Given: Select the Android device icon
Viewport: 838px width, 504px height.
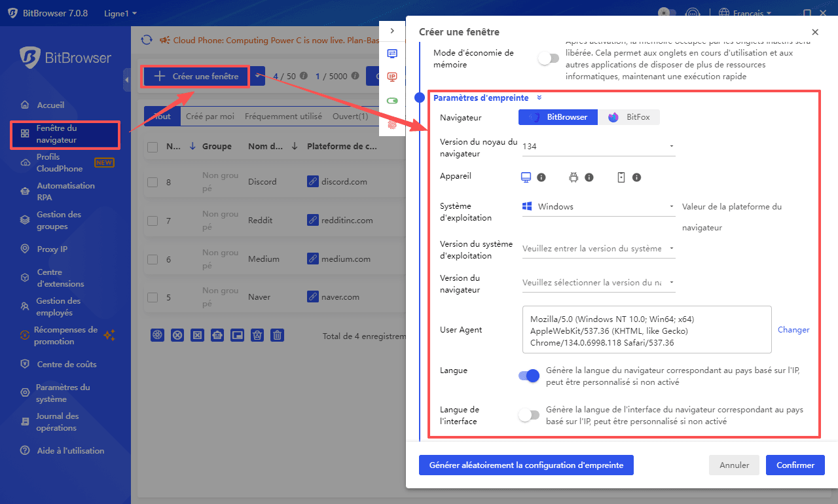Looking at the screenshot, I should point(574,177).
